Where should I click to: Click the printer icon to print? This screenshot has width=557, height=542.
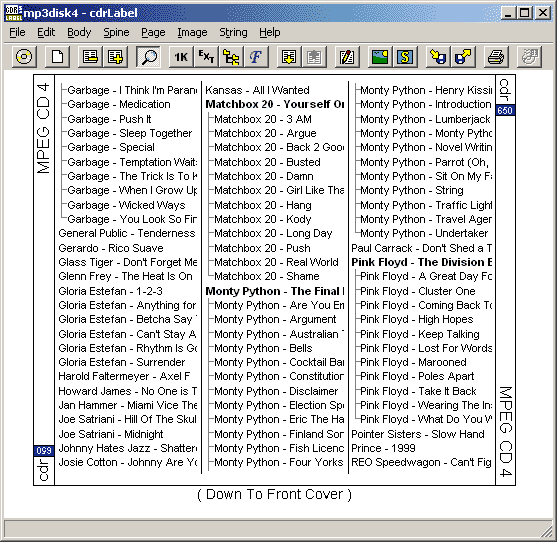(496, 57)
